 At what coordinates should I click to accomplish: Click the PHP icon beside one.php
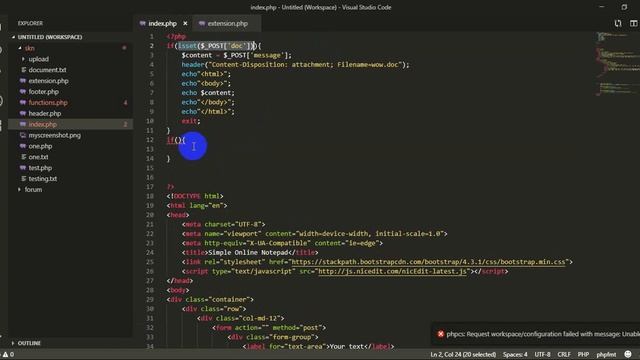click(23, 146)
